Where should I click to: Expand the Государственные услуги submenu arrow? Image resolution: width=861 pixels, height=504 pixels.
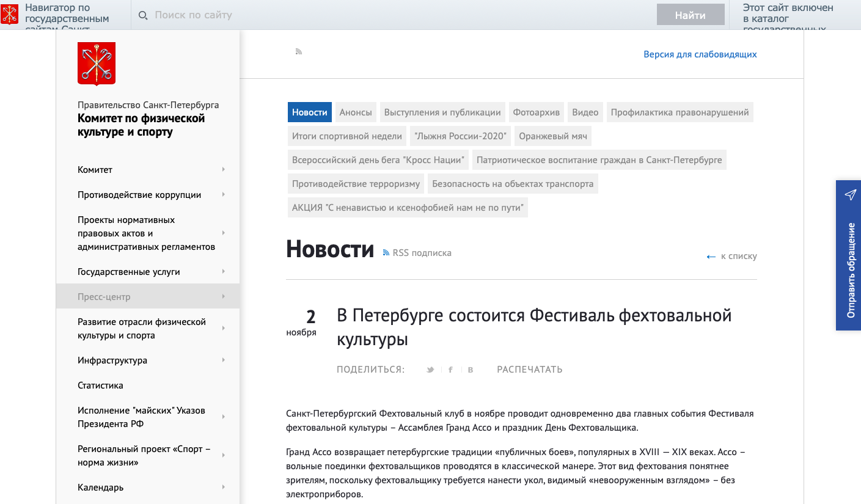(224, 272)
